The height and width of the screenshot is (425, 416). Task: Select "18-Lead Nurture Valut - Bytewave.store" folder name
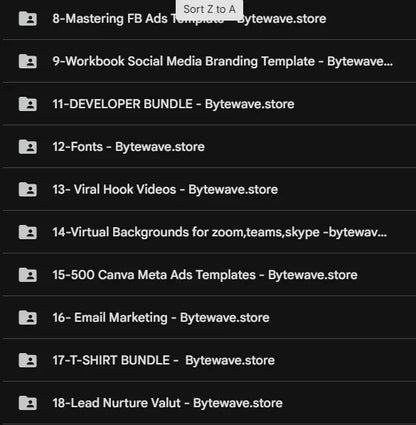click(167, 403)
